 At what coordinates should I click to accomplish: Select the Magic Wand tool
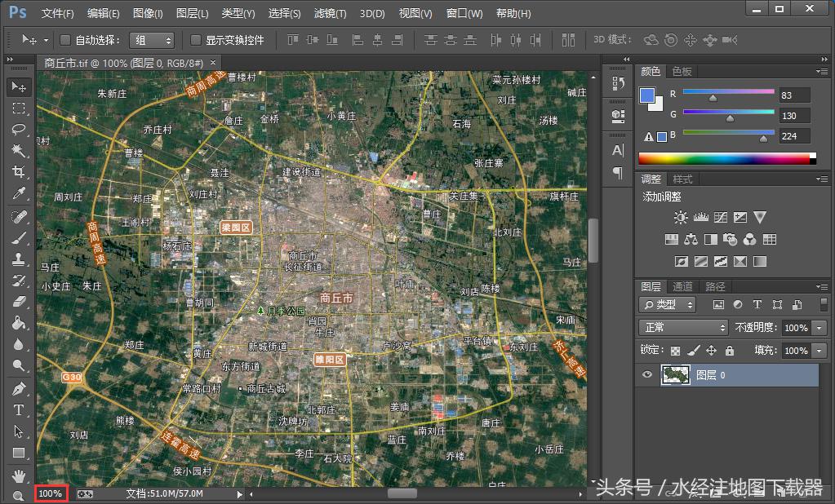click(x=19, y=150)
